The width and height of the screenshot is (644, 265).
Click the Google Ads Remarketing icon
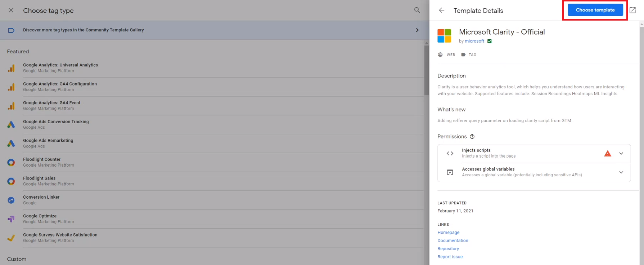tap(11, 143)
